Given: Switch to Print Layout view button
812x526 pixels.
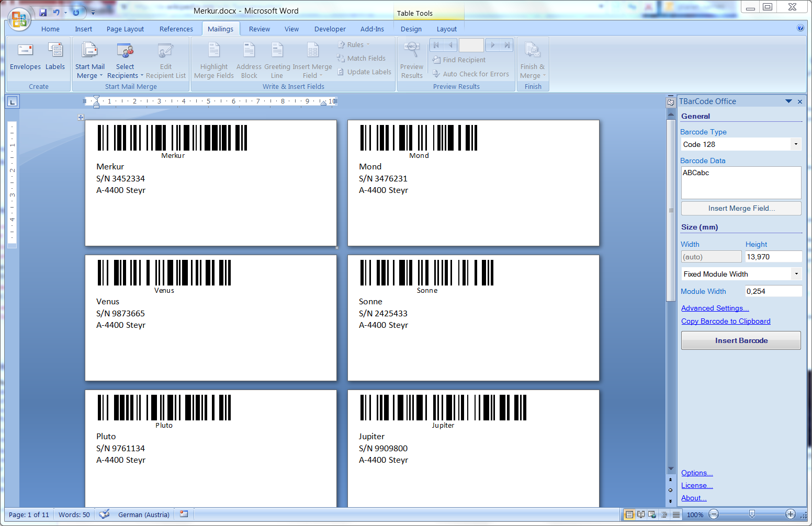Looking at the screenshot, I should [629, 514].
